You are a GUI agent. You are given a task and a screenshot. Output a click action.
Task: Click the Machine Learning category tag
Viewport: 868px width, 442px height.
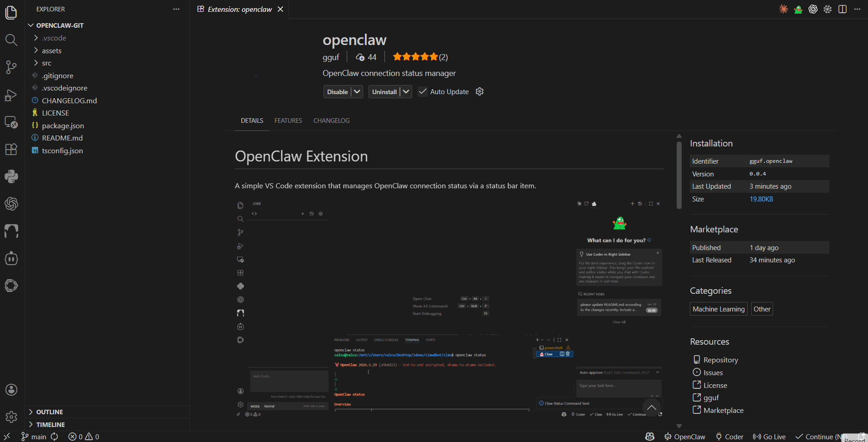click(718, 309)
